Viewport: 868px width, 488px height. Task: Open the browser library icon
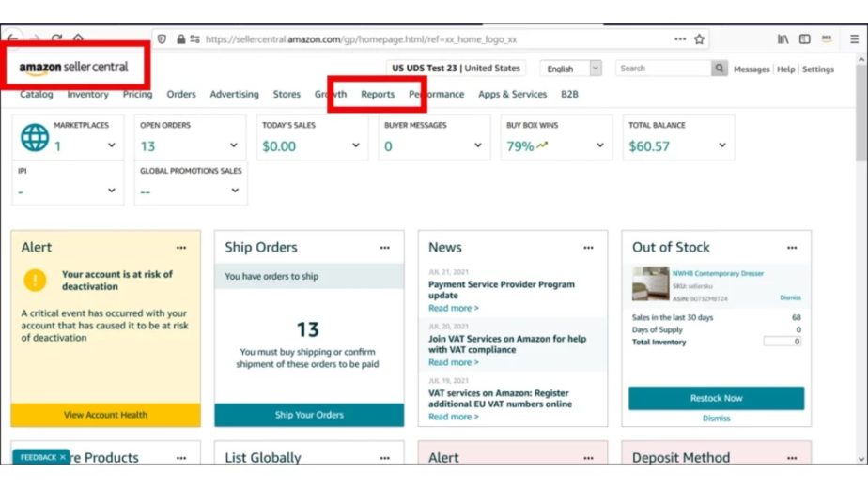pyautogui.click(x=783, y=39)
